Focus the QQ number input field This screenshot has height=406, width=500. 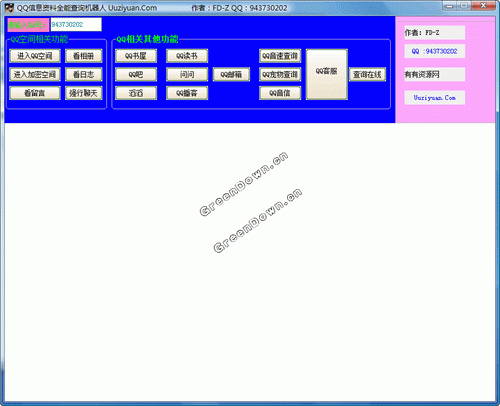76,25
